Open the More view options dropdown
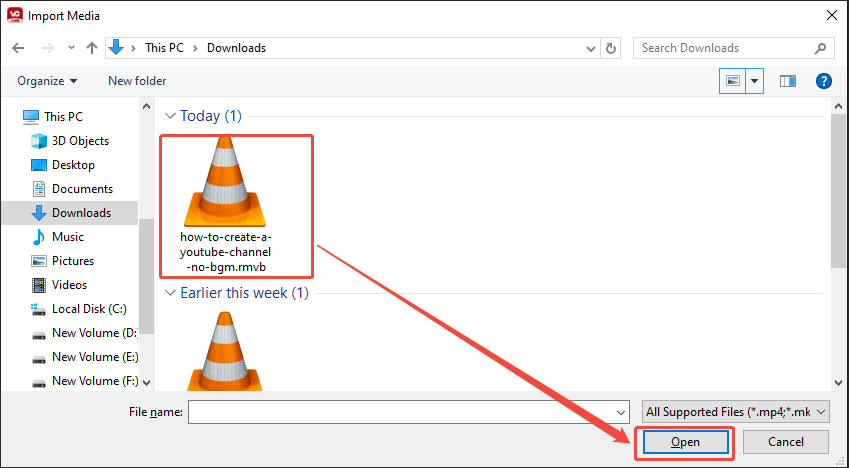This screenshot has width=849, height=468. click(754, 81)
